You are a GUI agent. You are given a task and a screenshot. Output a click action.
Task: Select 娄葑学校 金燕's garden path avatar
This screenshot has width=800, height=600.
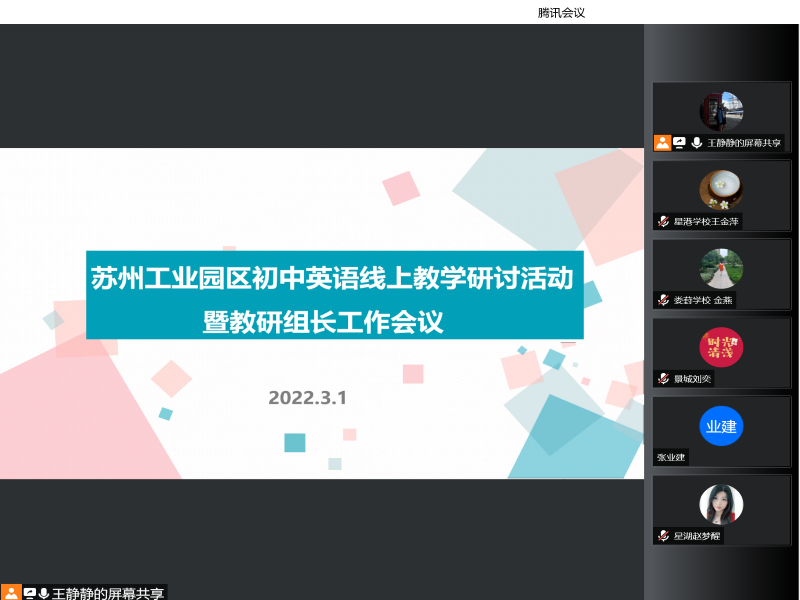pos(721,268)
